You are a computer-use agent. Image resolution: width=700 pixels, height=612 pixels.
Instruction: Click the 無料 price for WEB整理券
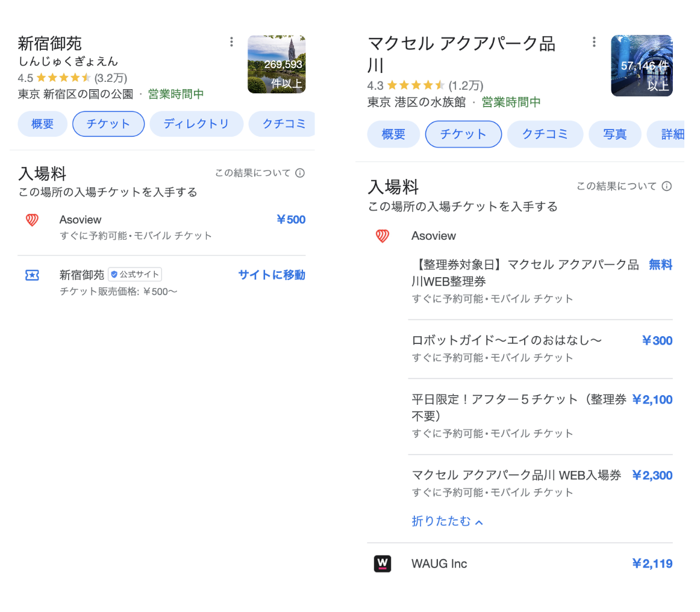point(660,264)
